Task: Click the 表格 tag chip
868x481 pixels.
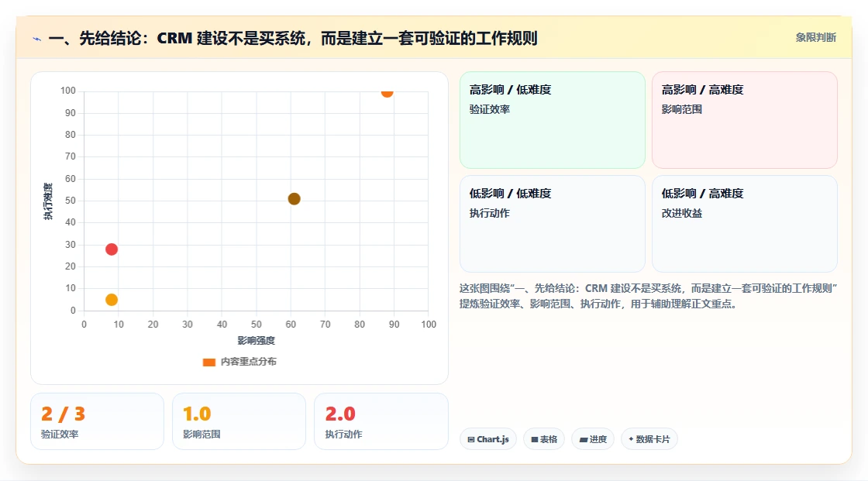Action: [x=544, y=439]
